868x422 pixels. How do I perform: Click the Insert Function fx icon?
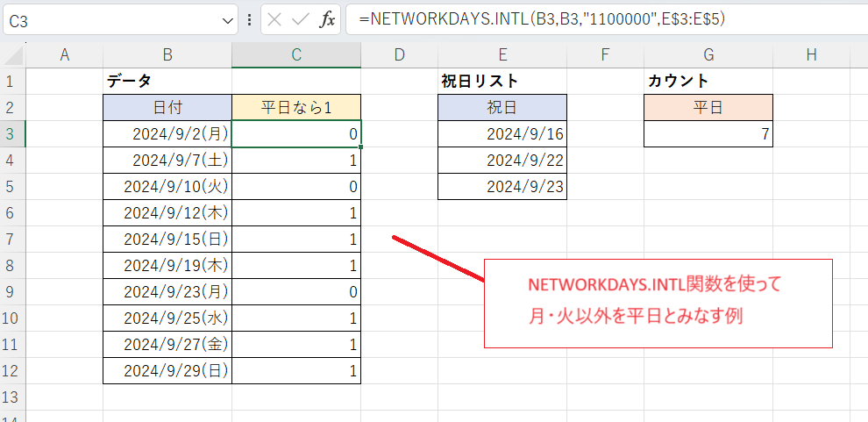(327, 20)
